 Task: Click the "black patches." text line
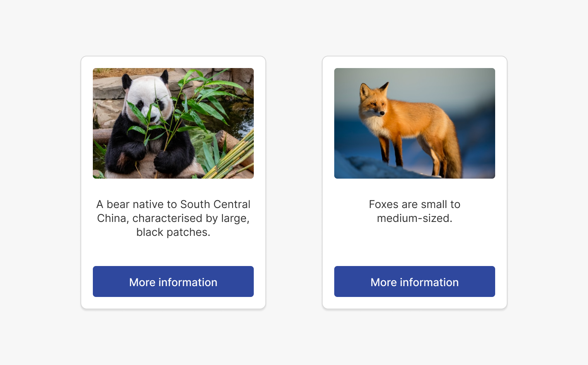[173, 232]
